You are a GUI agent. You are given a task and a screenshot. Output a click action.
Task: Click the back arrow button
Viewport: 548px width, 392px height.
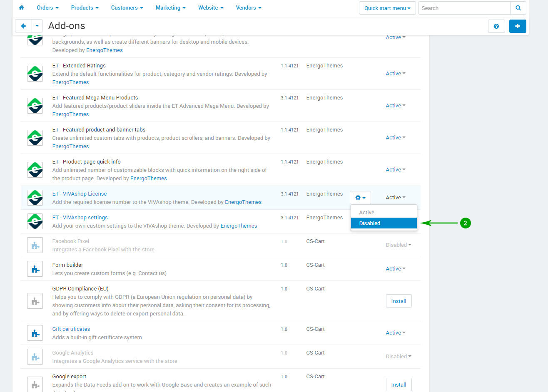pos(23,26)
